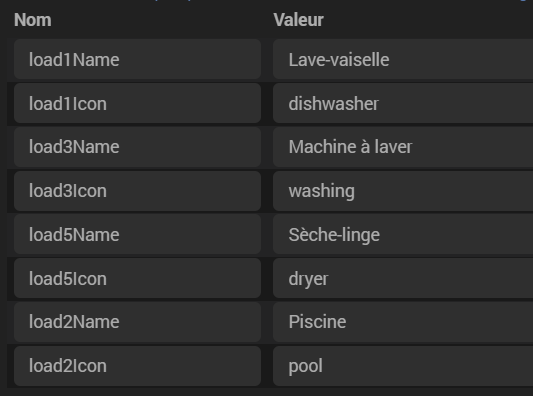Screen dimensions: 533x396
Task: Edit the Sèche-linge value field
Action: [403, 234]
